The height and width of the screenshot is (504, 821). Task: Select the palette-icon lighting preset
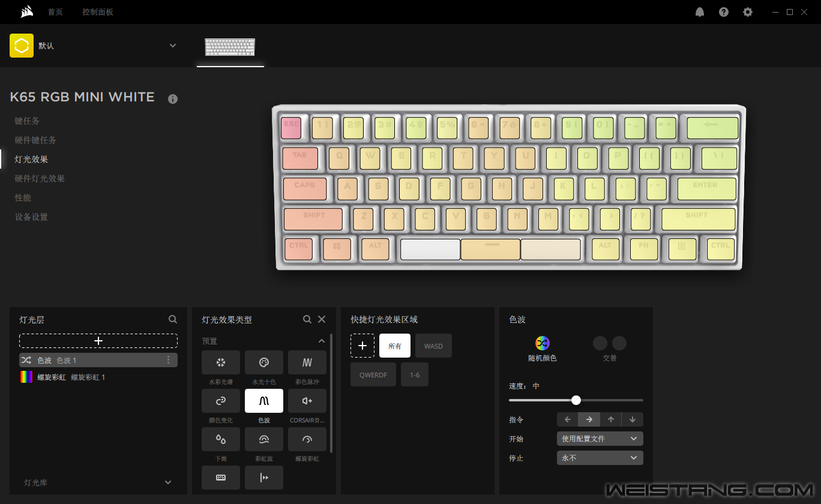coord(264,362)
